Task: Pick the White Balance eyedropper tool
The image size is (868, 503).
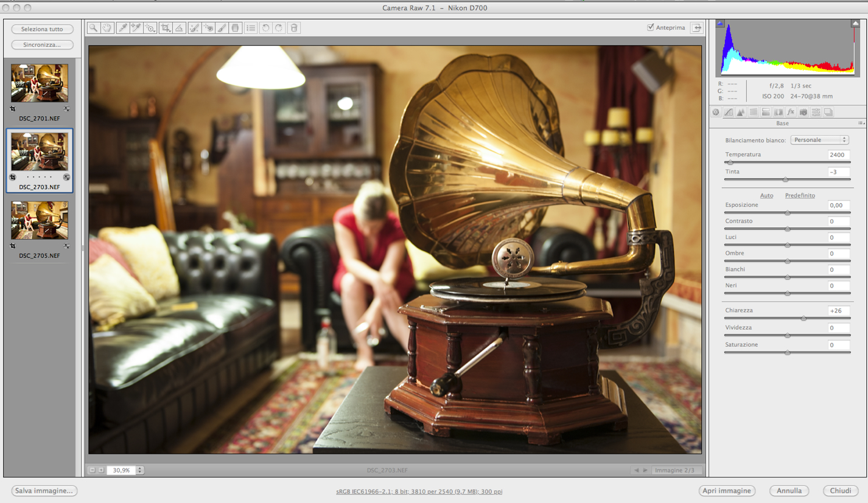Action: (122, 28)
